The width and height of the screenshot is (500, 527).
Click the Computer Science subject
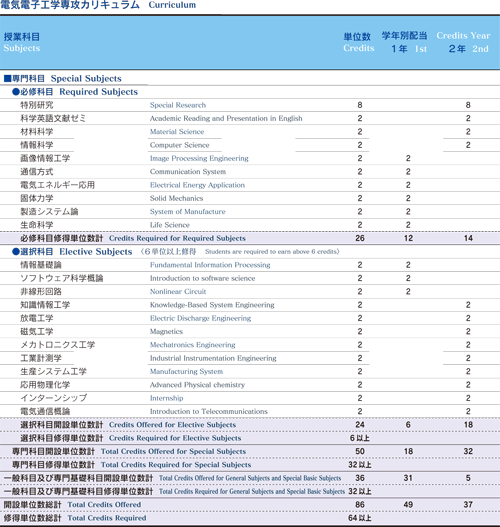[179, 145]
